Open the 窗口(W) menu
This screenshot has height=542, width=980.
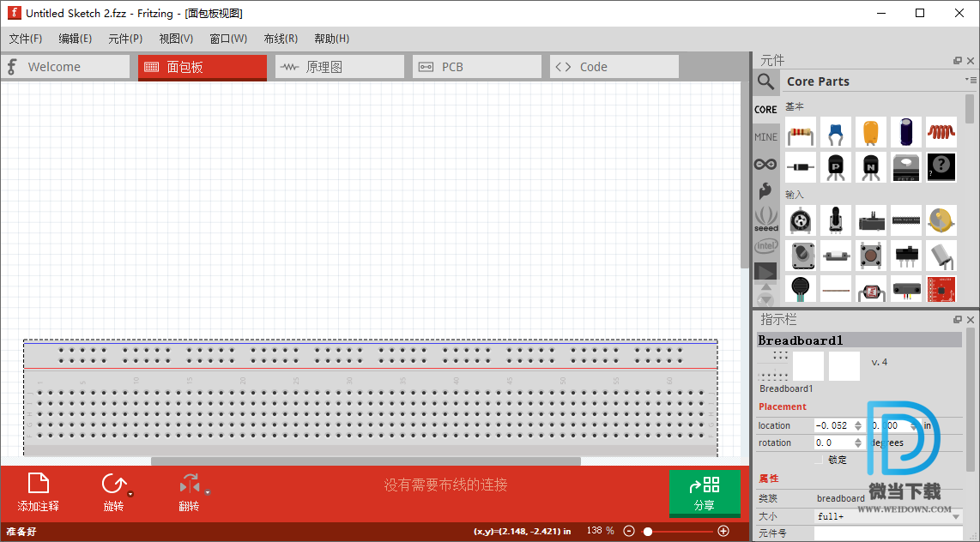point(228,39)
